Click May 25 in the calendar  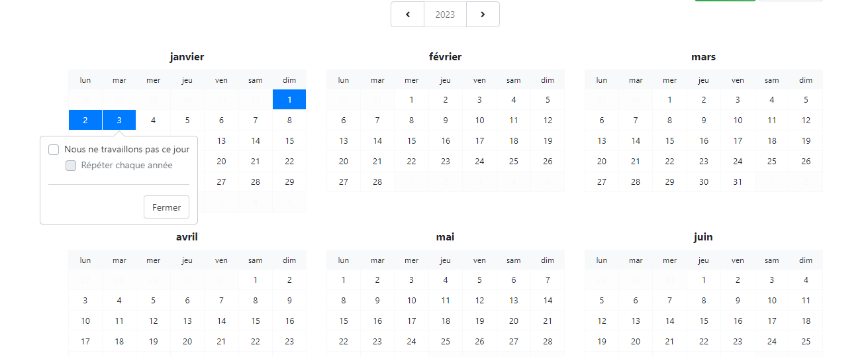[446, 342]
